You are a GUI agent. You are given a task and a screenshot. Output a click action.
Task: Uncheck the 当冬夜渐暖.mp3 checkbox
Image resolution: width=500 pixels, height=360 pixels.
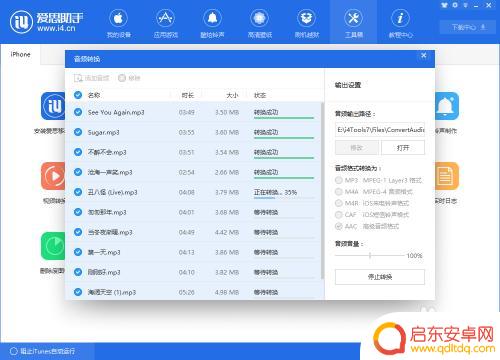click(x=78, y=232)
